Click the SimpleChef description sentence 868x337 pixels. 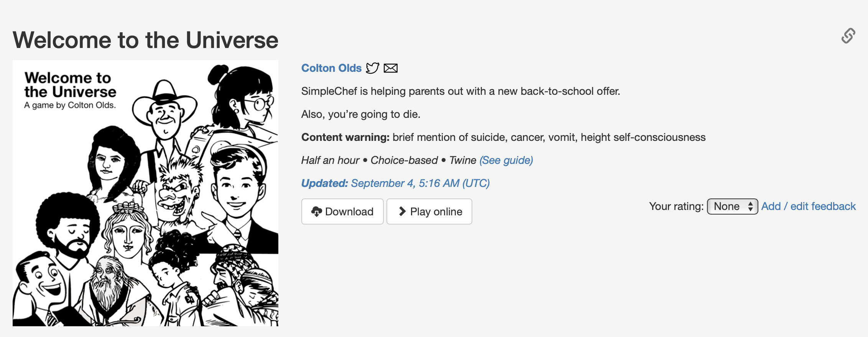[460, 91]
